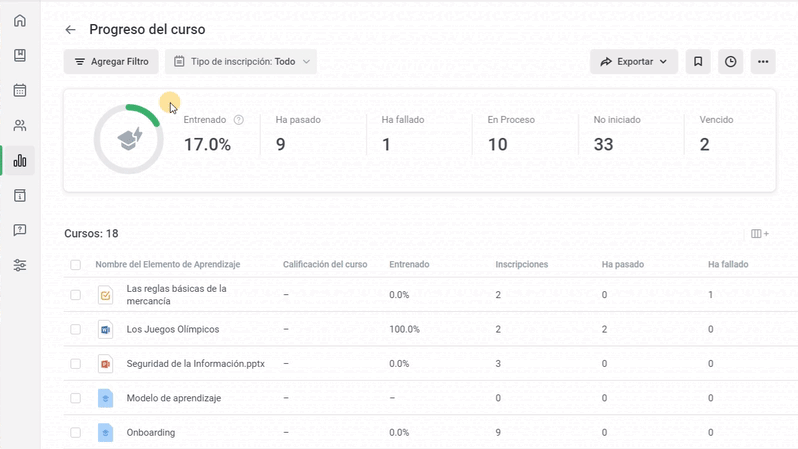The height and width of the screenshot is (449, 798).
Task: Click the add columns icon
Action: pos(759,234)
